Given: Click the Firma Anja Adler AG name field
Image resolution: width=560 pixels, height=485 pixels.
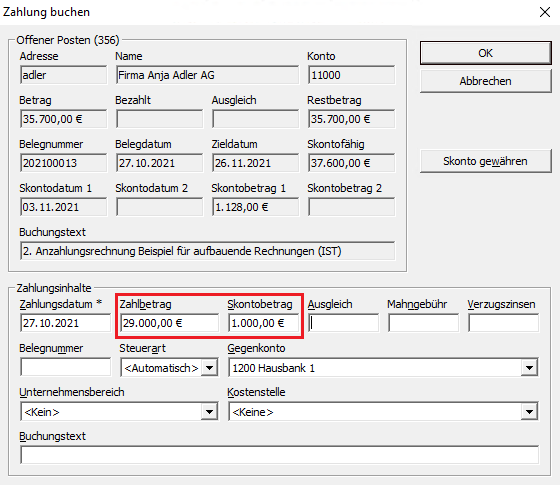Looking at the screenshot, I should point(207,75).
